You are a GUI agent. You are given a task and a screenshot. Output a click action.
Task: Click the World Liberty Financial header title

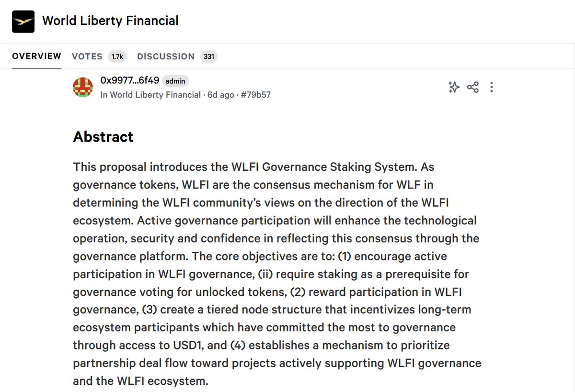110,21
